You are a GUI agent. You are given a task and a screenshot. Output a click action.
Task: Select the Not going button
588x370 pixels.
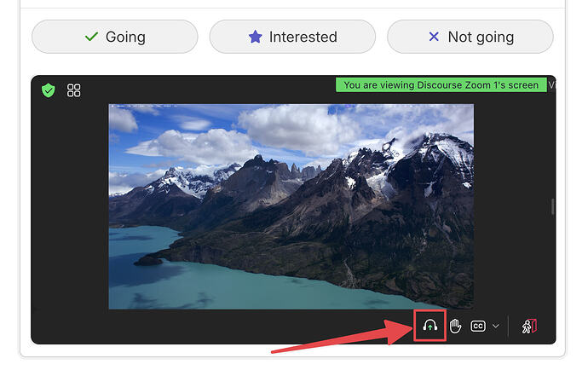[x=470, y=37]
